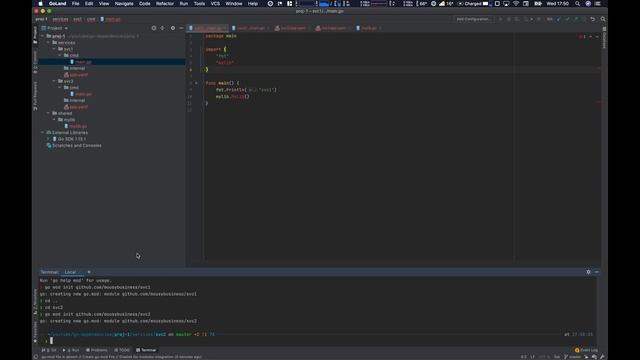Open macOS Spotlight search icon
Screen dimensions: 640x360
tap(578, 4)
